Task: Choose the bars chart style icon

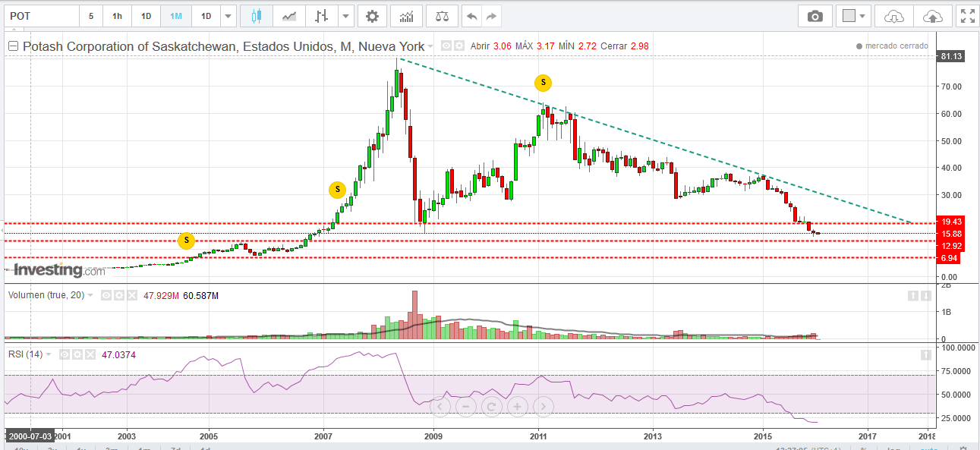Action: (x=322, y=16)
